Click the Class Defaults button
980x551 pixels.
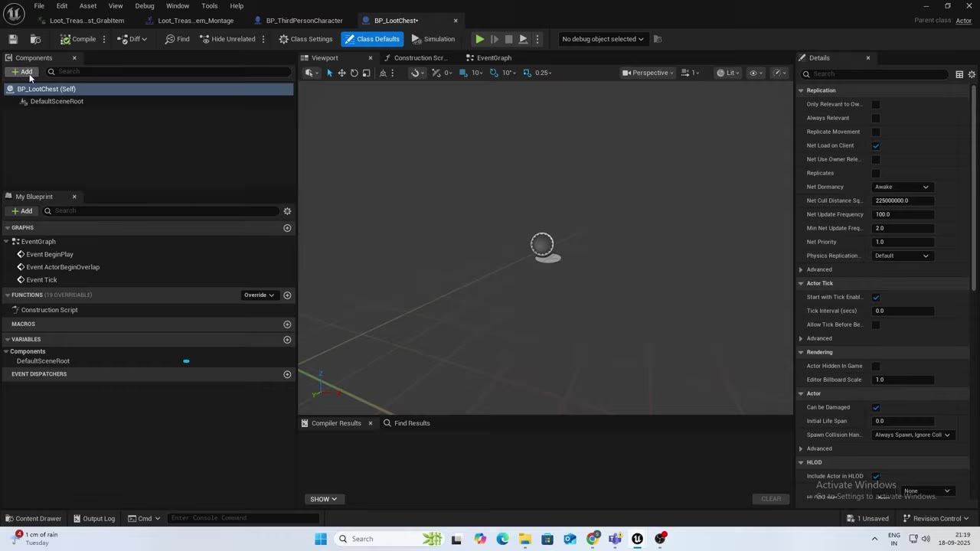(372, 39)
